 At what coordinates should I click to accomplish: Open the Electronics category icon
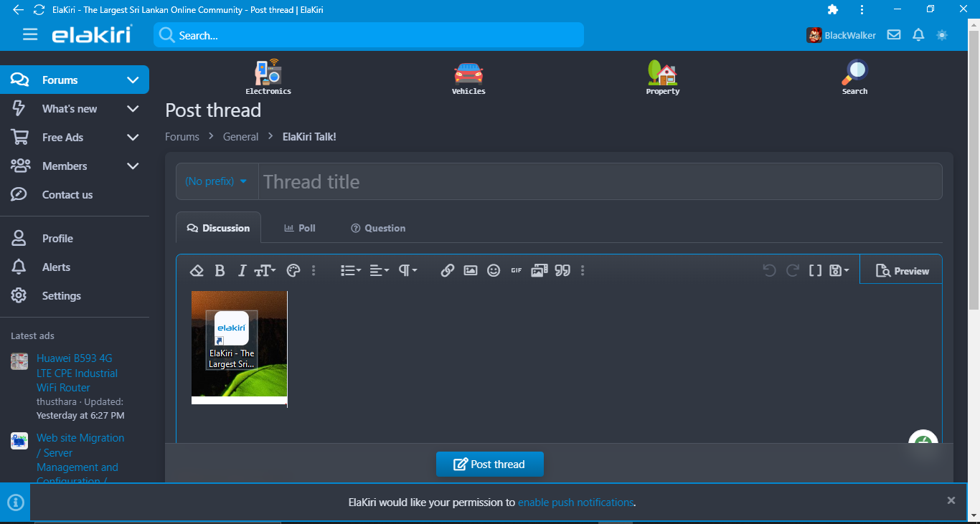tap(268, 77)
